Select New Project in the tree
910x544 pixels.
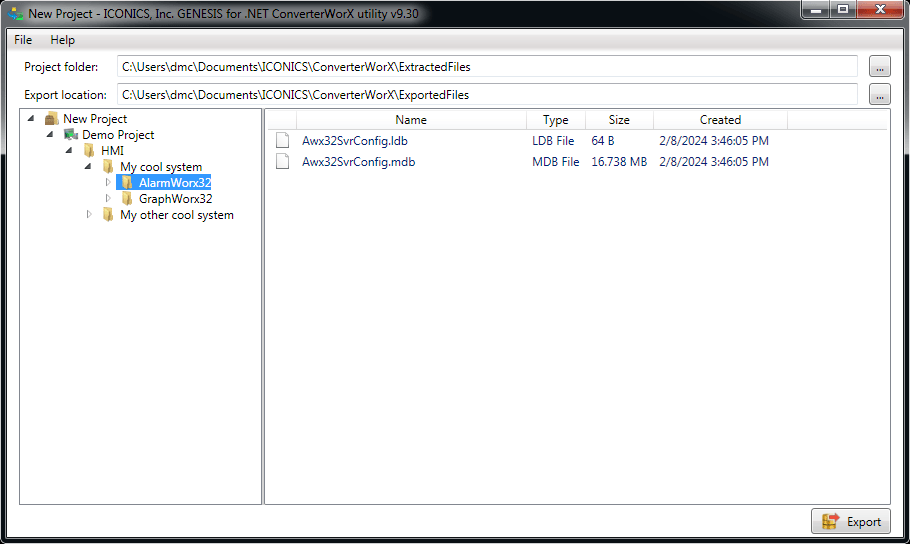click(95, 118)
